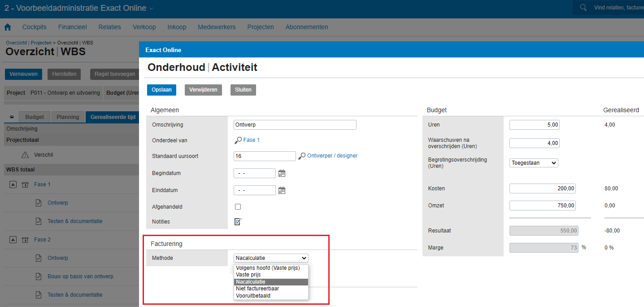Click the Omschrijving input field

[x=295, y=125]
